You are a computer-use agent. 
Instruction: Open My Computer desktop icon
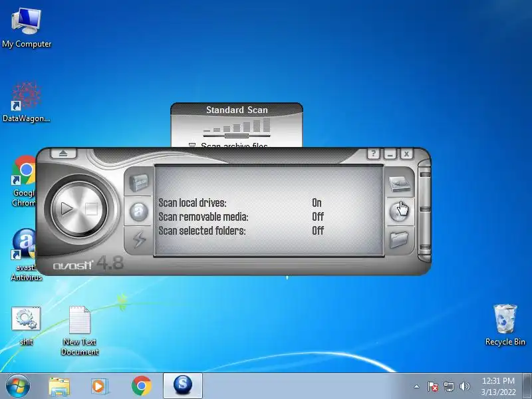[27, 28]
